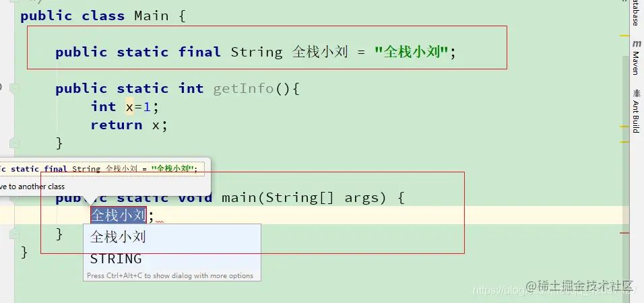Viewport: 644px width, 303px height.
Task: Click the red squiggle after the semicolon
Action: tap(160, 222)
